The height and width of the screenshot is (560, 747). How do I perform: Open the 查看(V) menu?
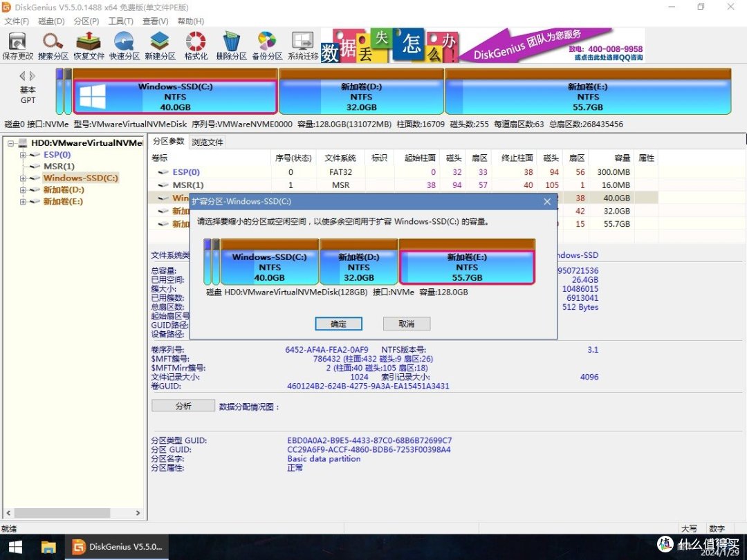pyautogui.click(x=156, y=21)
